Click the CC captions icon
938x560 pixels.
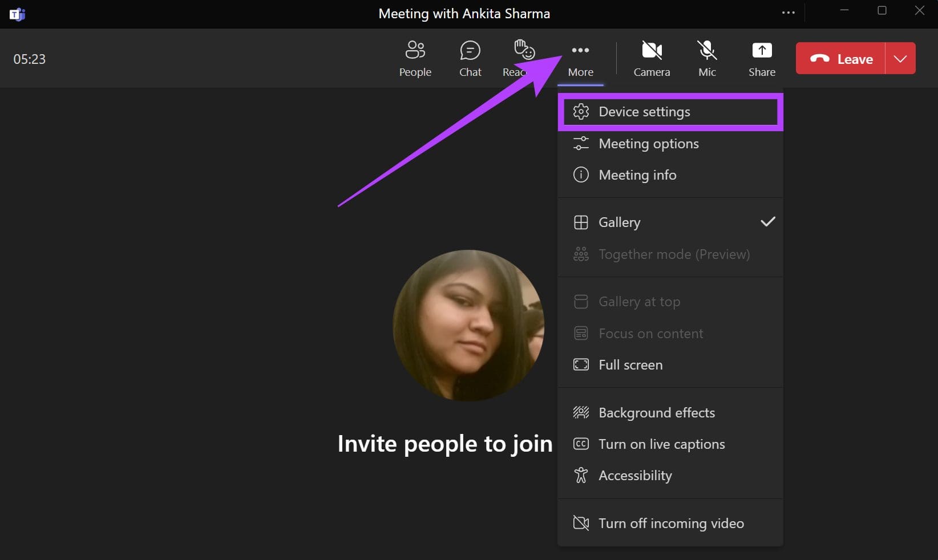(581, 444)
